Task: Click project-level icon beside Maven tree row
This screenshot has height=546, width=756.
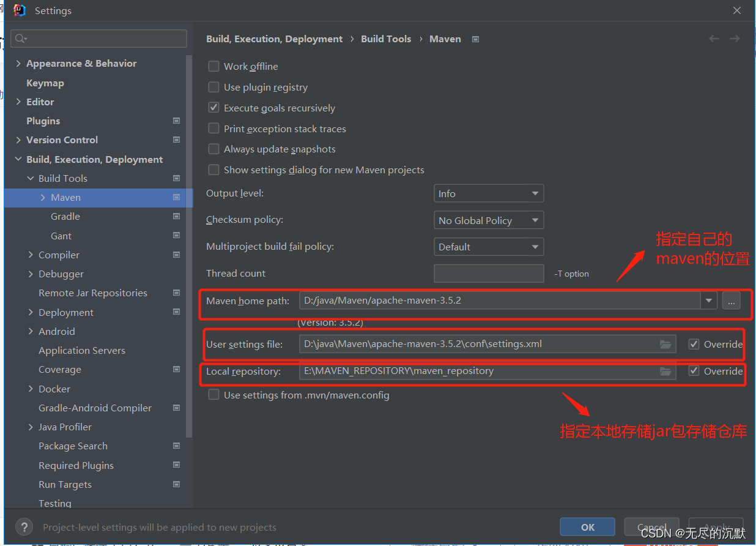Action: pos(176,197)
